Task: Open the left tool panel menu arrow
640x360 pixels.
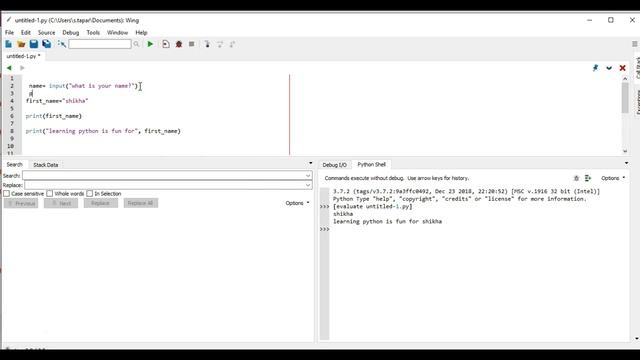Action: (311, 163)
